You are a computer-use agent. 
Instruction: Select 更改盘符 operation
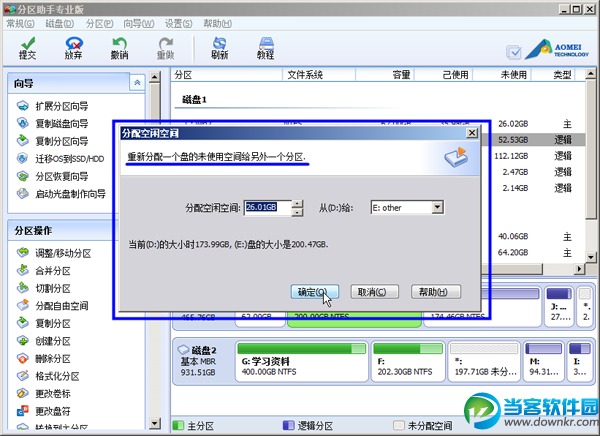(x=44, y=411)
